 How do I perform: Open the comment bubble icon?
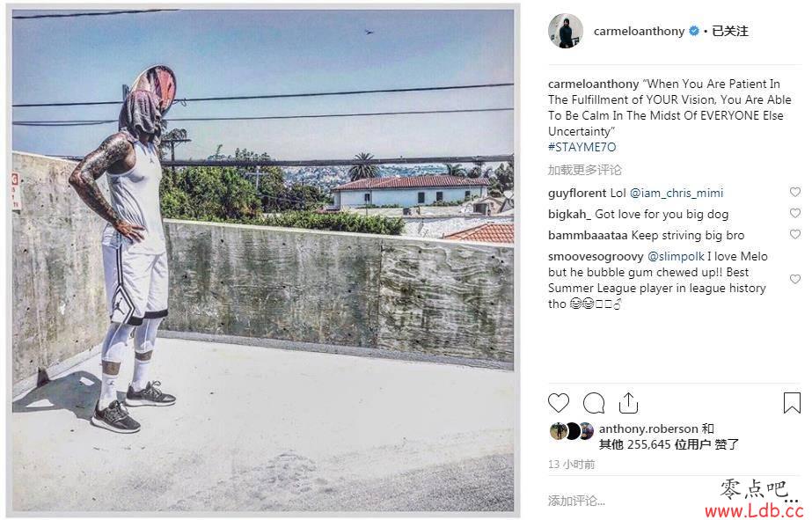[x=594, y=403]
